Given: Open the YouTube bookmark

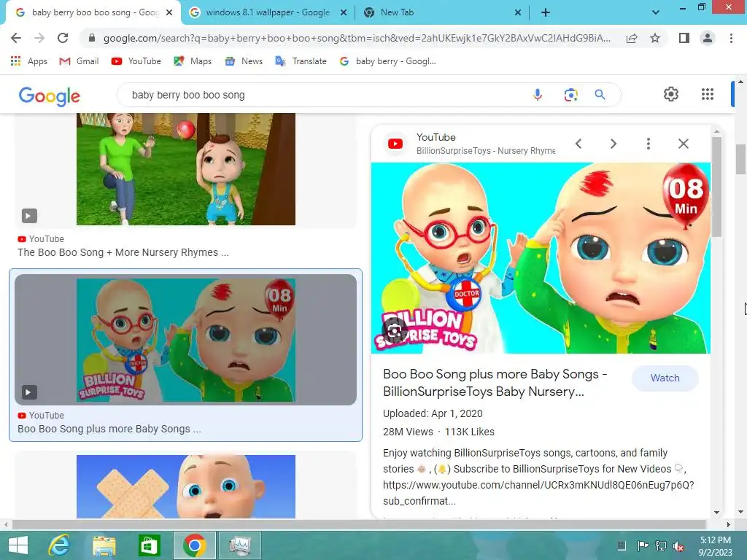Looking at the screenshot, I should pyautogui.click(x=136, y=61).
